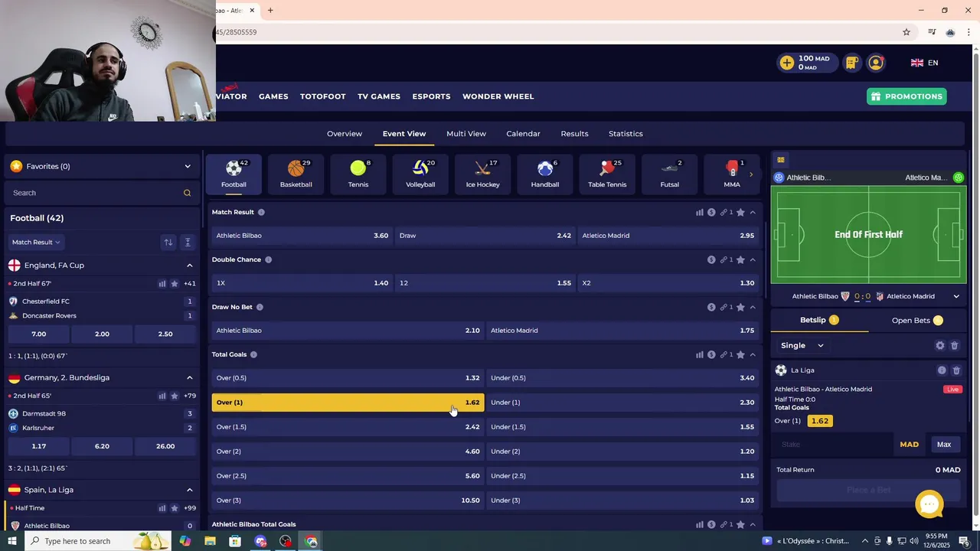Switch to the Open Bets tab
Image resolution: width=980 pixels, height=551 pixels.
[x=917, y=320]
